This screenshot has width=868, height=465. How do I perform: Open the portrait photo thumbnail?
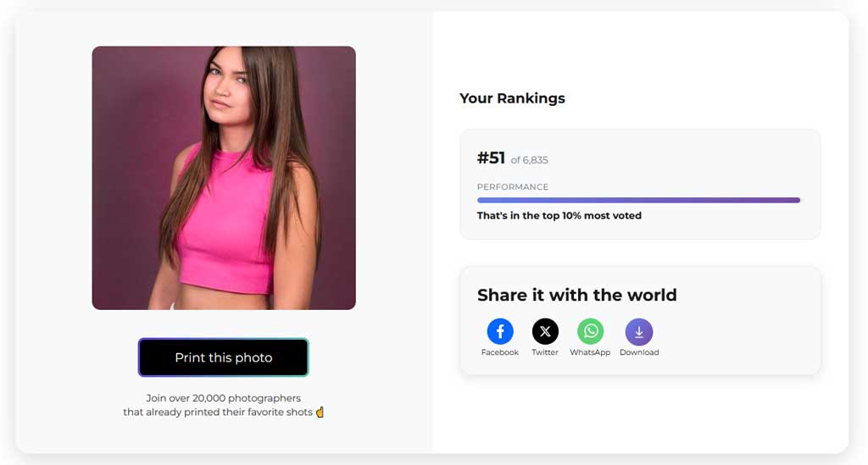tap(224, 178)
